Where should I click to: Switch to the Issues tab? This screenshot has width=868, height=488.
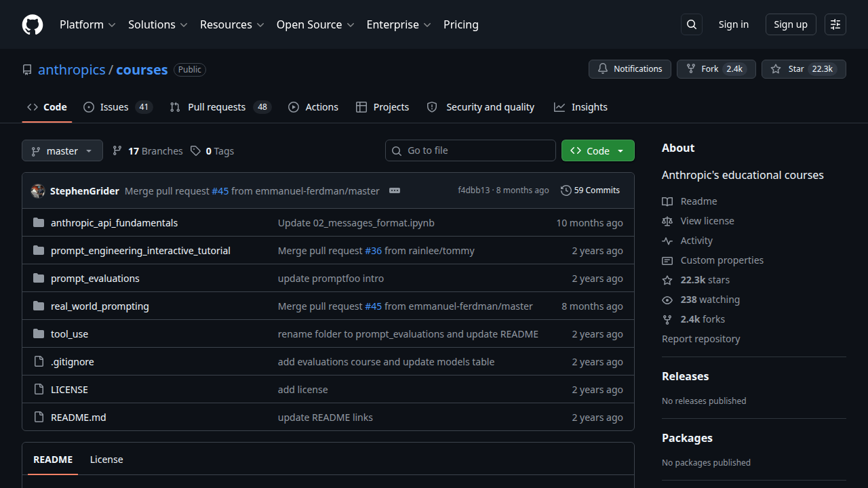coord(118,107)
